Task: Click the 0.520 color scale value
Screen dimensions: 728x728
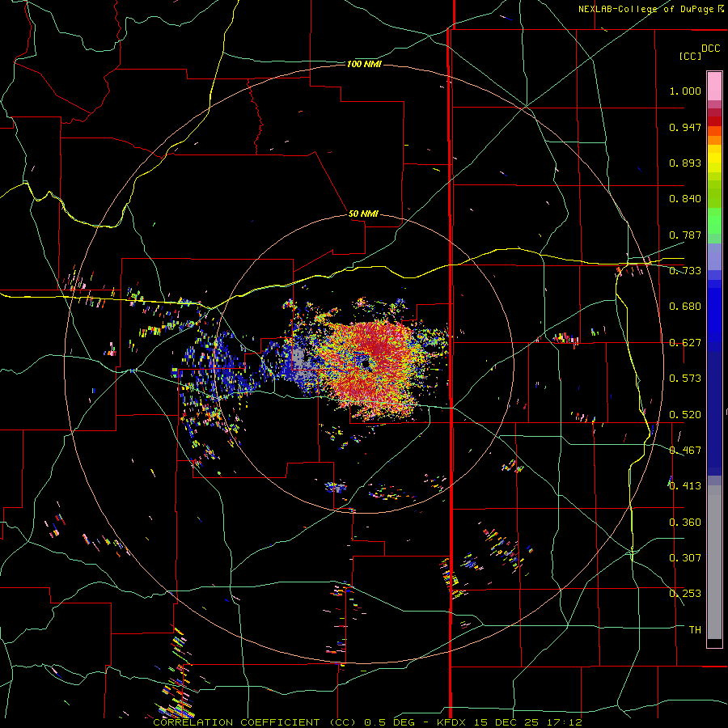Action: 685,415
